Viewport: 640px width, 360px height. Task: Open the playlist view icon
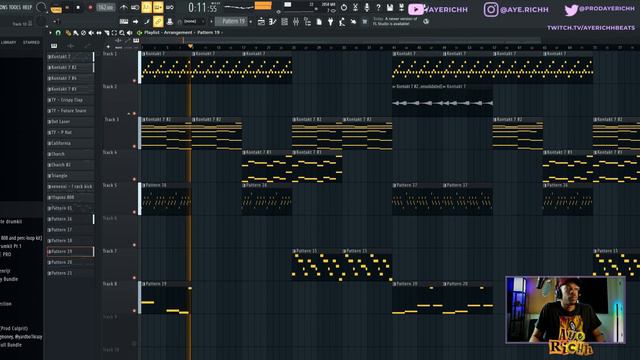261,22
